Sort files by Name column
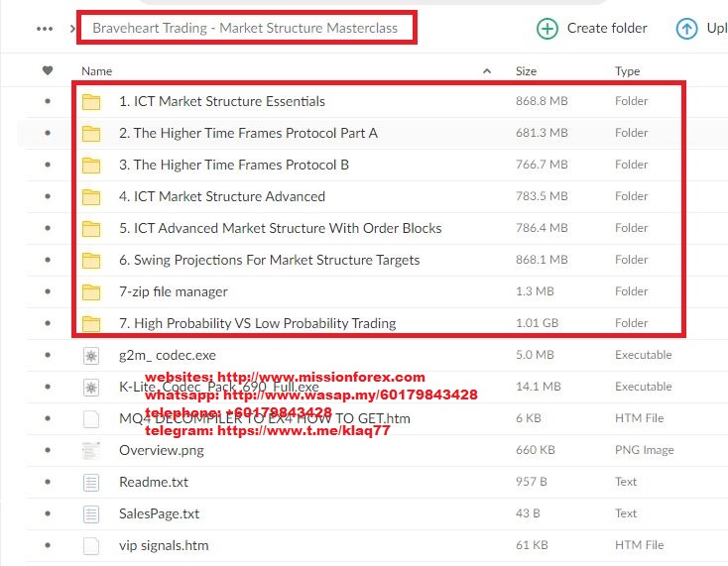 pos(96,71)
